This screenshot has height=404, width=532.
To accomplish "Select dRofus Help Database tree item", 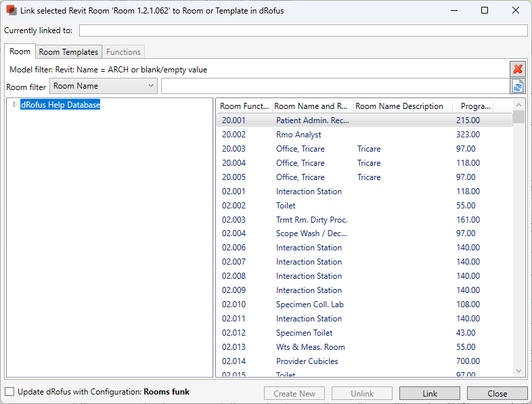I will point(60,105).
